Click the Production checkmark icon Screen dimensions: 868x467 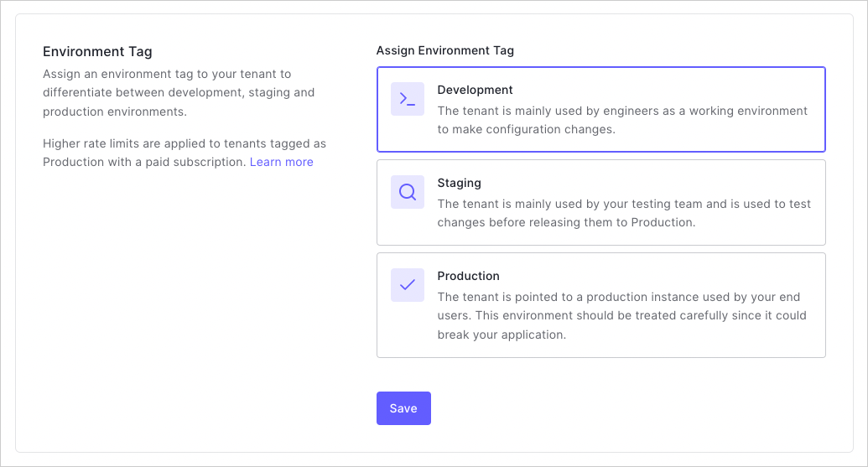(x=407, y=285)
